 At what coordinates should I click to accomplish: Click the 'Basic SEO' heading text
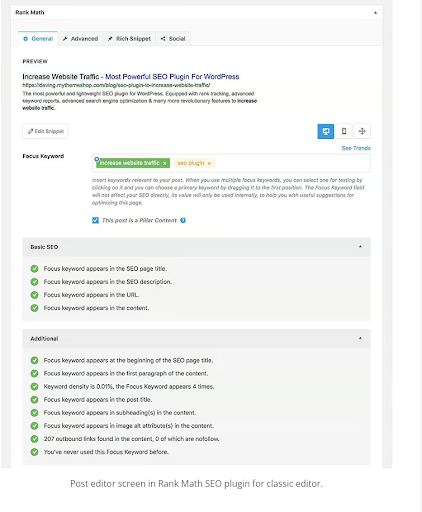click(x=44, y=247)
